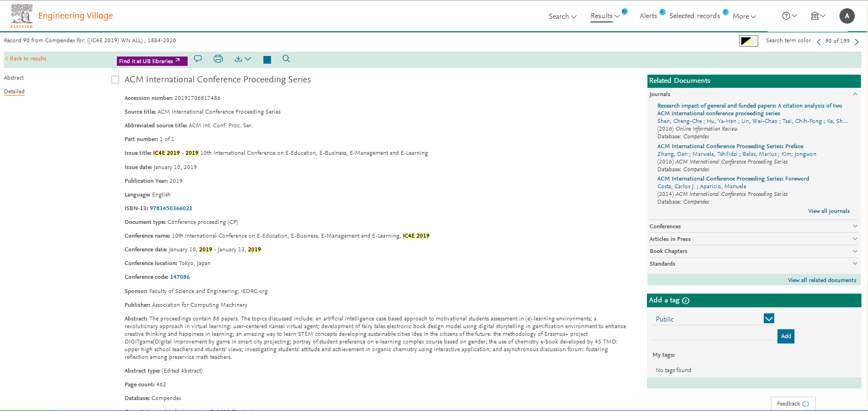Click Find it at UB libraries

[152, 61]
